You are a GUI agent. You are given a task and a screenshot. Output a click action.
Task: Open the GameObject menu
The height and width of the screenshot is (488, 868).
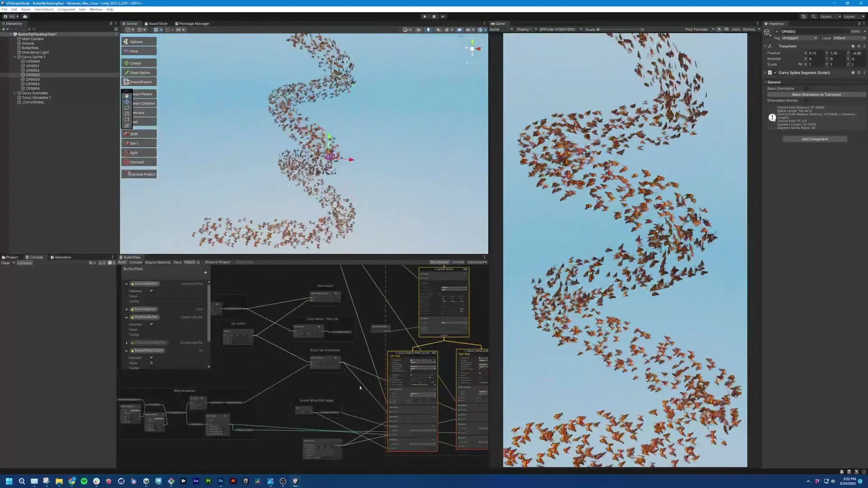[x=43, y=9]
